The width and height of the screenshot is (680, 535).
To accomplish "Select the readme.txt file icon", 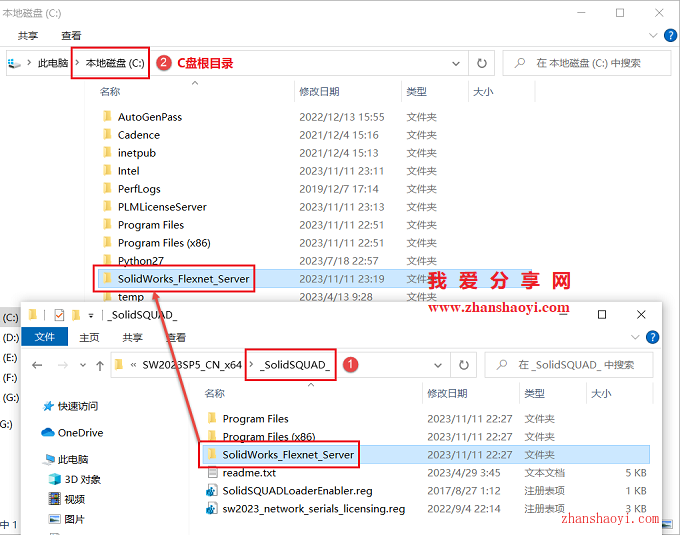I will [x=212, y=473].
